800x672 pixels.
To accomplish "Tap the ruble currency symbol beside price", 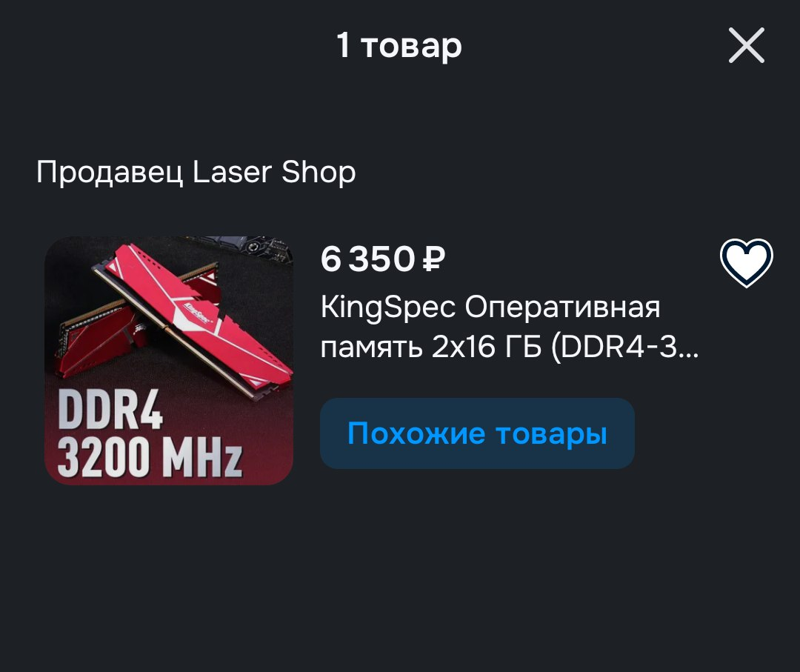I will pos(433,259).
